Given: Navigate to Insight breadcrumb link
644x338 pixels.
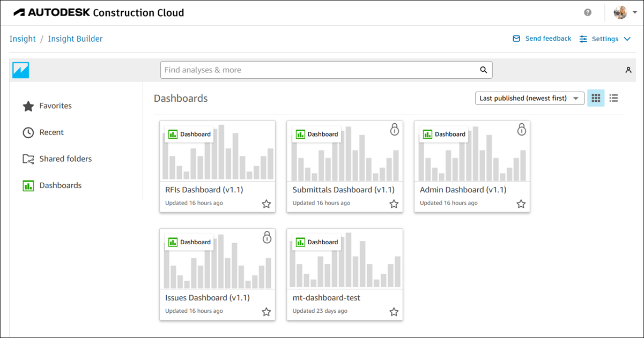Looking at the screenshot, I should (23, 39).
